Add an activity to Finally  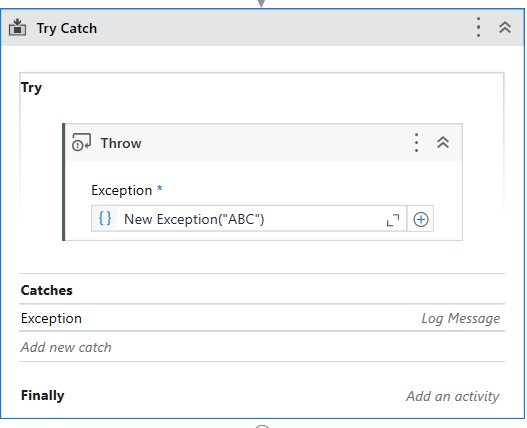coord(452,396)
